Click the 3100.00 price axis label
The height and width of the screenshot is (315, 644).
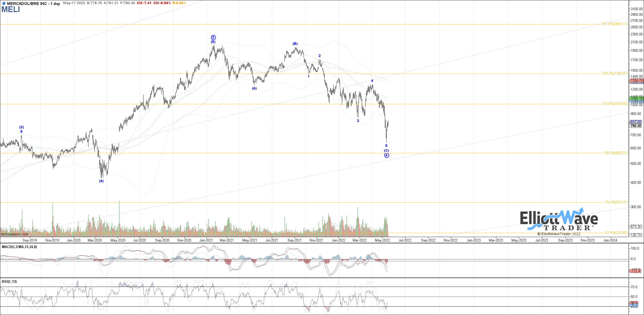pos(637,9)
